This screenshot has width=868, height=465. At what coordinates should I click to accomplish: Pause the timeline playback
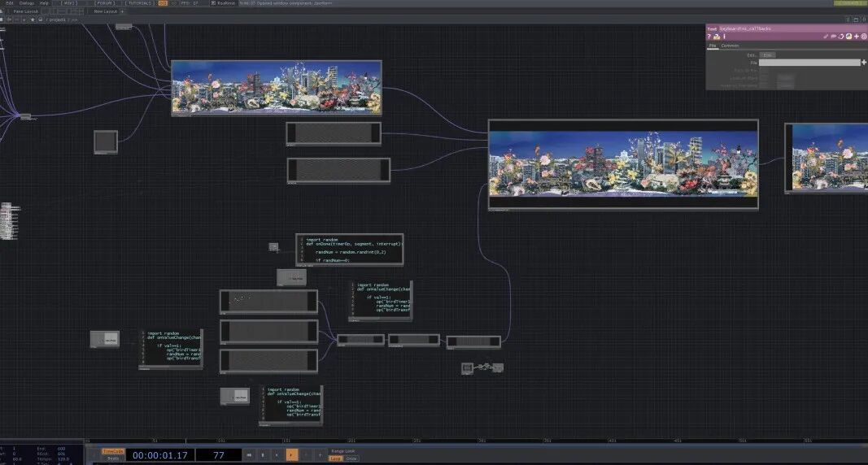coord(263,454)
